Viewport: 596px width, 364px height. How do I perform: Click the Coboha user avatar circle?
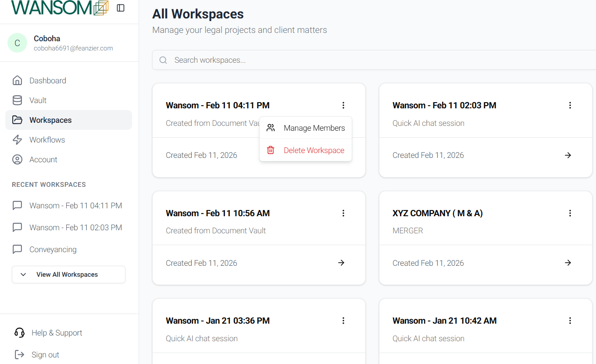[x=17, y=43]
